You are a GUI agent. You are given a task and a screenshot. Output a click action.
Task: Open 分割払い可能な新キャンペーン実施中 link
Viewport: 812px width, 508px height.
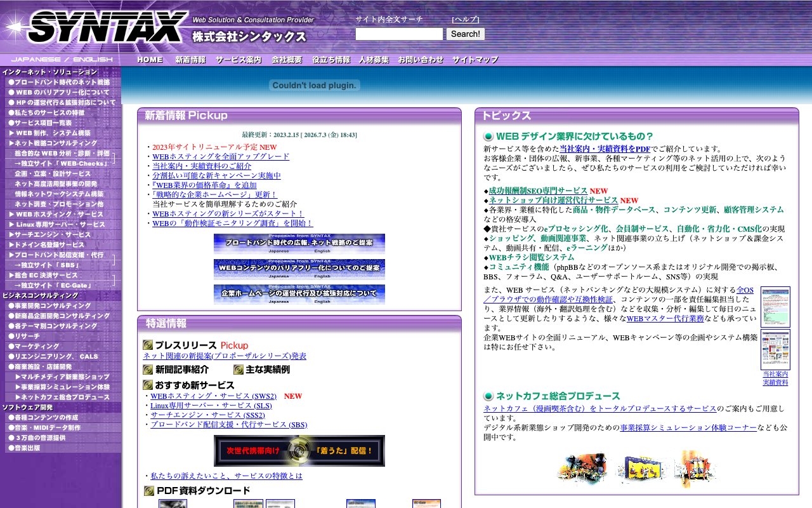coord(216,175)
